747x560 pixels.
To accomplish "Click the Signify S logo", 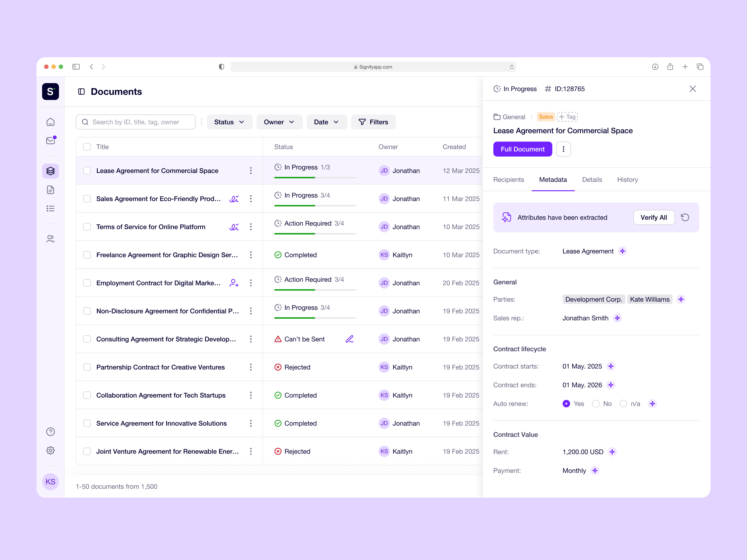I will pyautogui.click(x=50, y=92).
